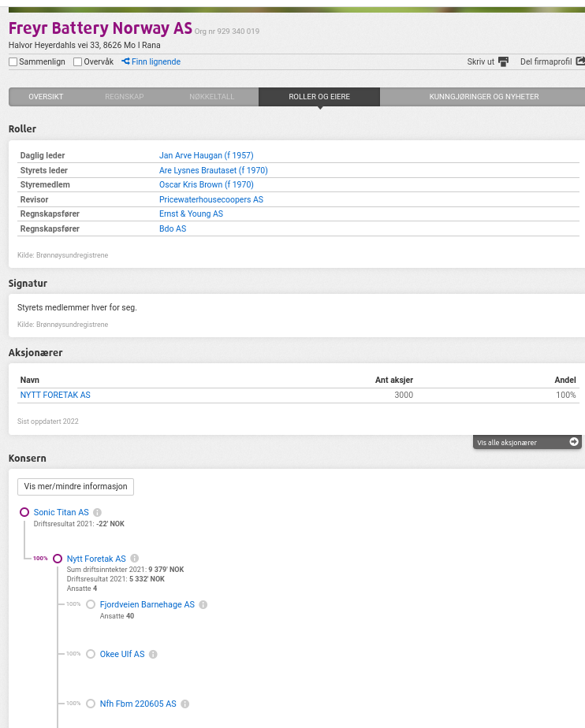
Task: Click the Navn column header
Action: pos(30,381)
